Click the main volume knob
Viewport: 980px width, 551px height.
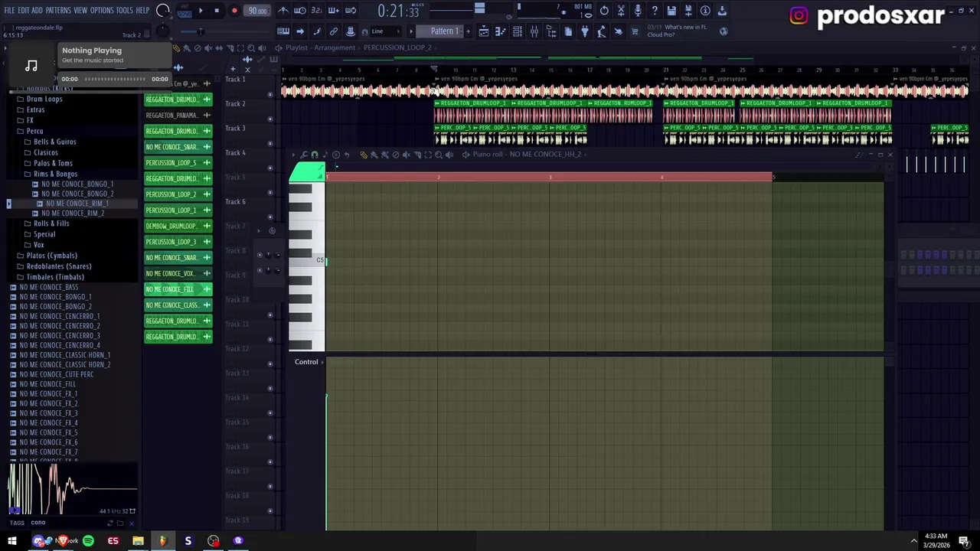click(162, 11)
